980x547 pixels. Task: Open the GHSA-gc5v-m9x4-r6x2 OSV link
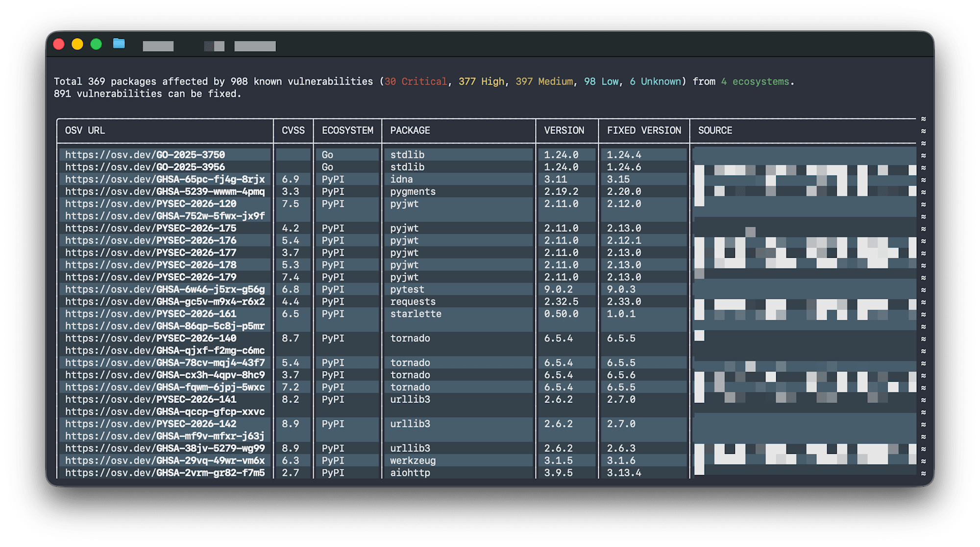pyautogui.click(x=165, y=302)
